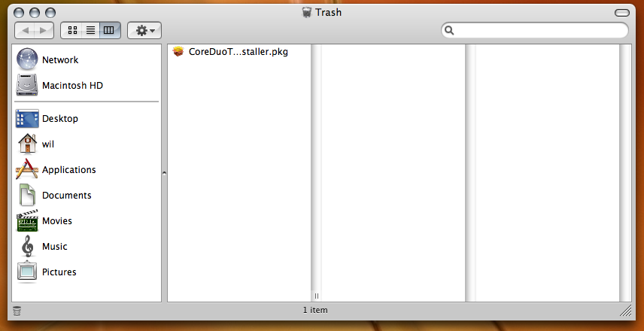Go to the wil home folder icon
Image resolution: width=644 pixels, height=331 pixels.
click(x=27, y=144)
